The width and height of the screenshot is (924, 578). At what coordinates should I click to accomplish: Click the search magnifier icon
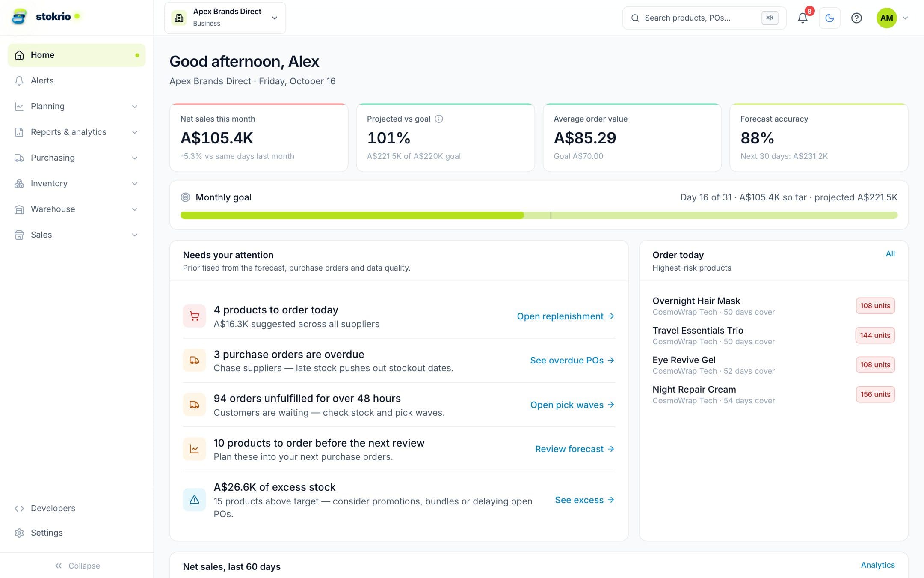[x=635, y=18]
